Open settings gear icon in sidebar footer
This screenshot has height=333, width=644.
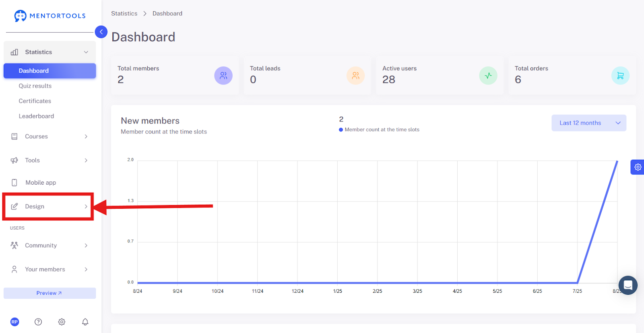tap(62, 322)
